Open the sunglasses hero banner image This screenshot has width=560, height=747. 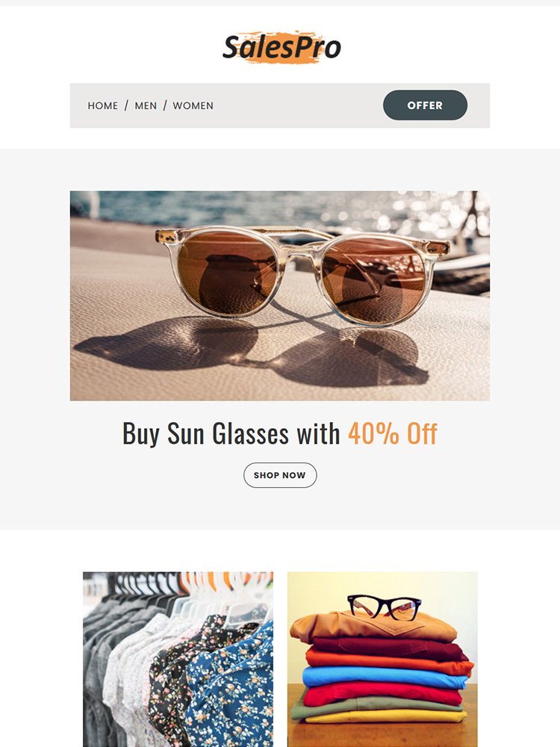click(279, 295)
